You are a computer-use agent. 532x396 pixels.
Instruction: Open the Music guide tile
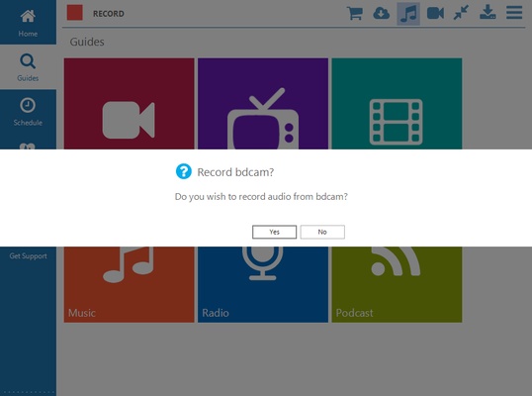[x=129, y=284]
